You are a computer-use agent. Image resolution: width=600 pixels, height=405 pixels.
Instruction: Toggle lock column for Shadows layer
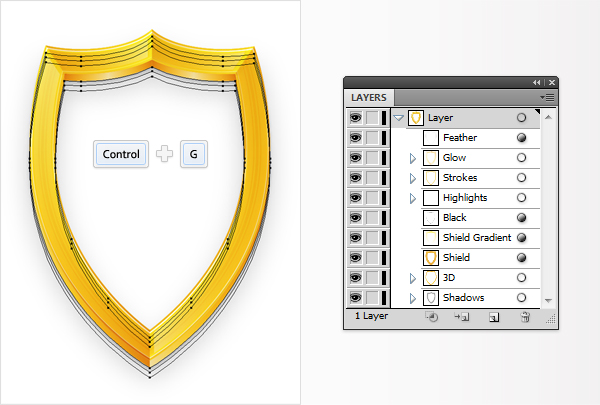click(x=372, y=297)
